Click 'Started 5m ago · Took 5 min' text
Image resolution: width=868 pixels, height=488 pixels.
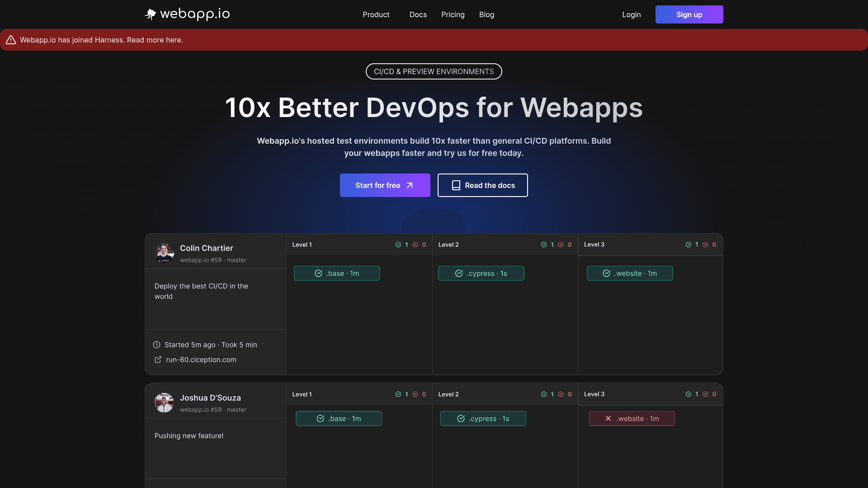[x=211, y=345]
